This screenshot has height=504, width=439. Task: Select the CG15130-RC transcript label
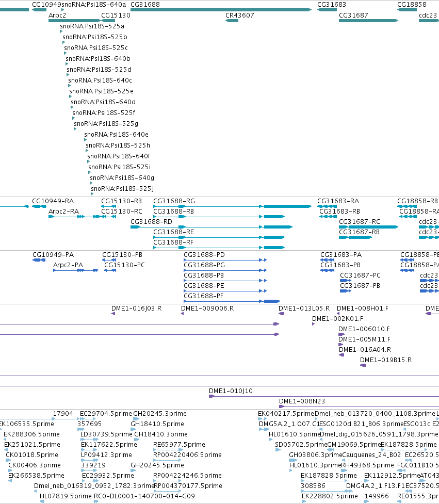click(x=122, y=212)
